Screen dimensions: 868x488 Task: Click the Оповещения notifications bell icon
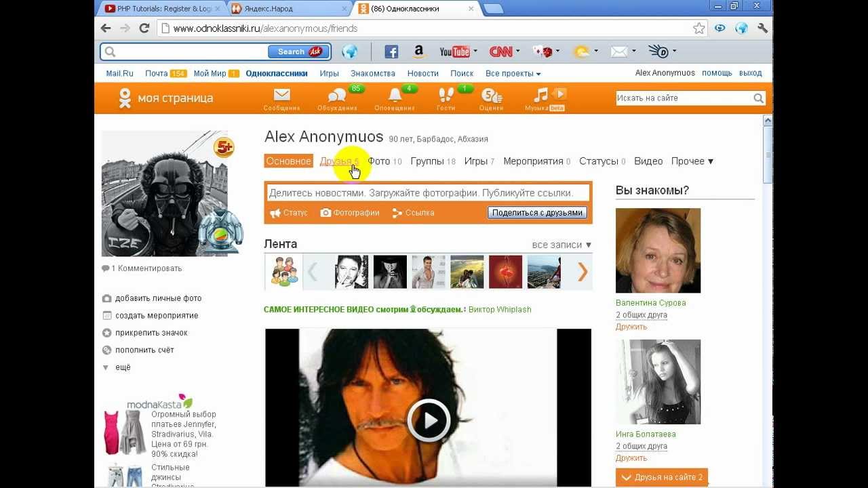[395, 96]
